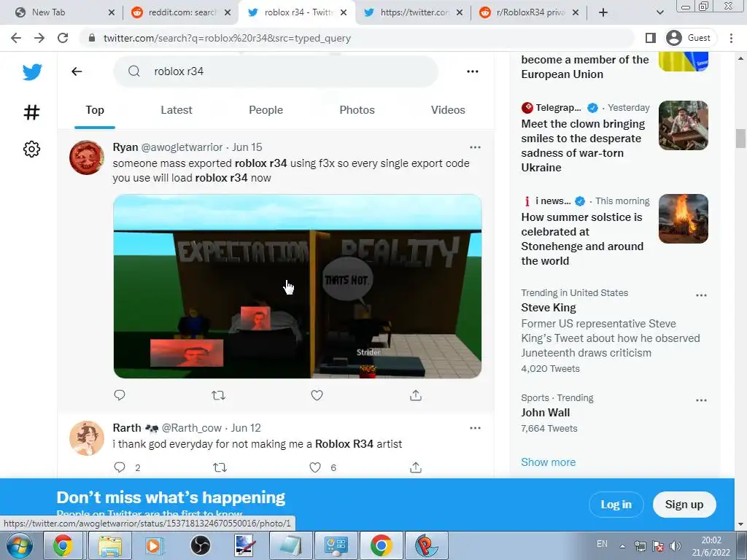The width and height of the screenshot is (747, 560).
Task: Open Chrome three-dot menu
Action: [x=731, y=38]
